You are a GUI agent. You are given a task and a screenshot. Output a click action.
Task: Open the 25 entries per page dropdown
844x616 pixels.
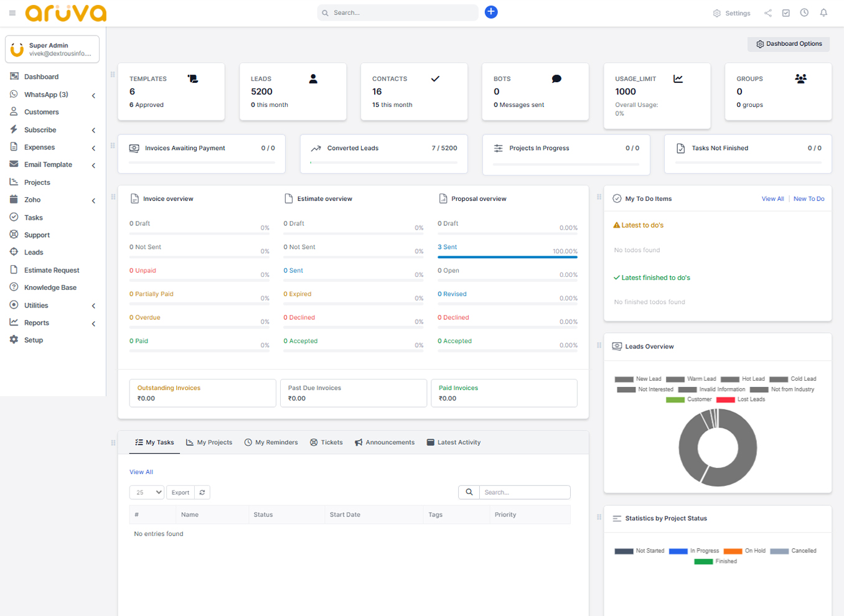147,492
